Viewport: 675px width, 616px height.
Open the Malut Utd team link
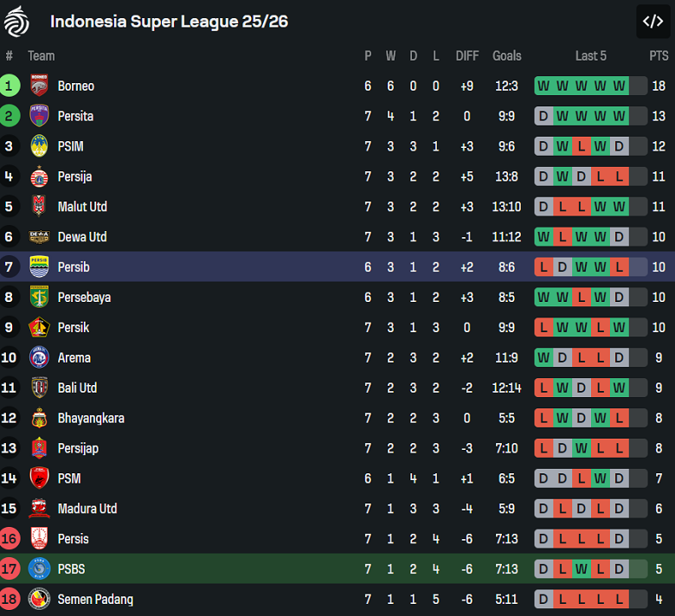82,207
